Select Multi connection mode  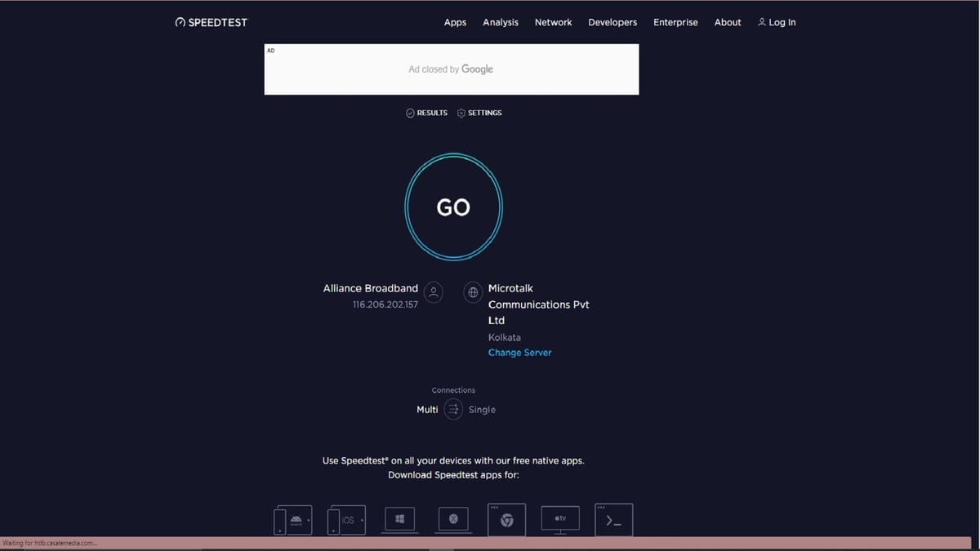coord(426,409)
